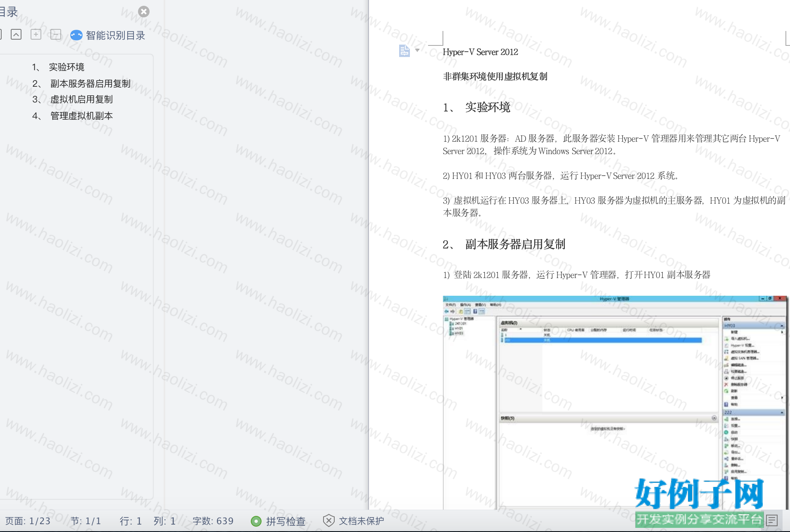Click the green spell check status icon
This screenshot has height=532, width=790.
pyautogui.click(x=256, y=521)
